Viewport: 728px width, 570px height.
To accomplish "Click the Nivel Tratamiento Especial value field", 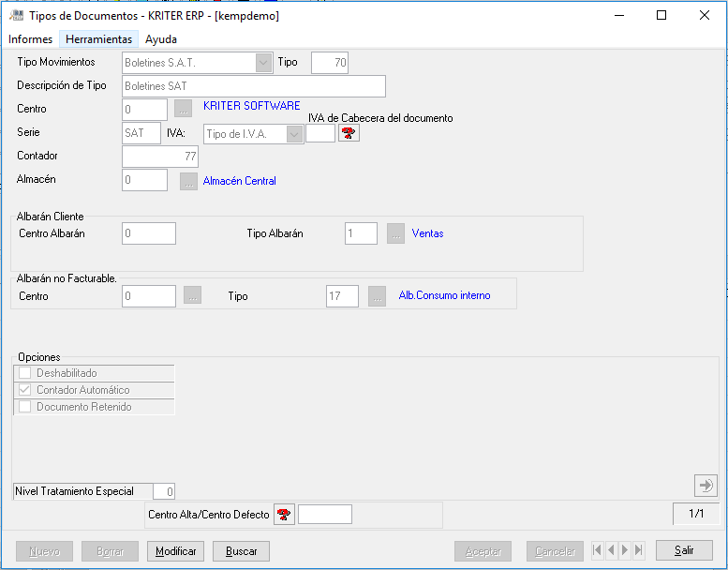I will tap(164, 491).
